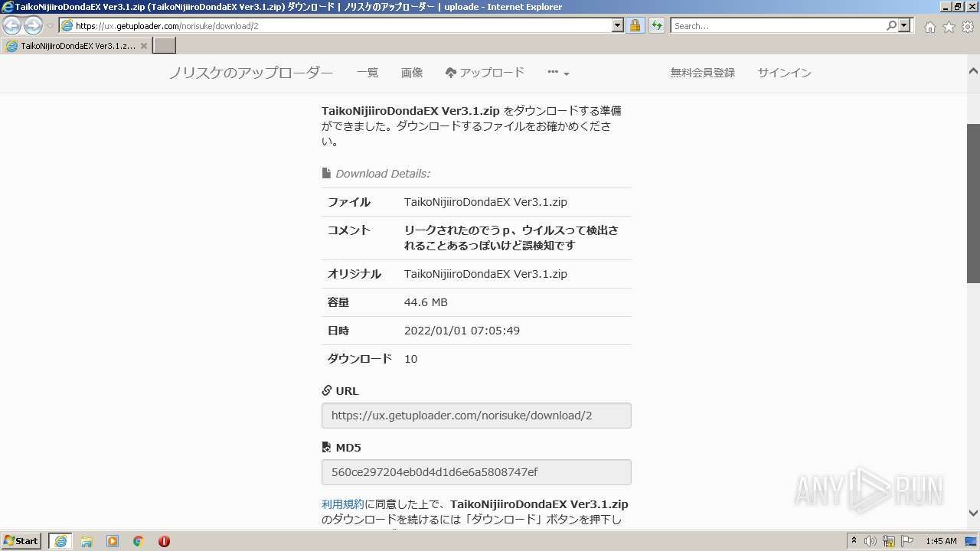The height and width of the screenshot is (551, 980).
Task: Click the Download Details file icon
Action: point(326,173)
